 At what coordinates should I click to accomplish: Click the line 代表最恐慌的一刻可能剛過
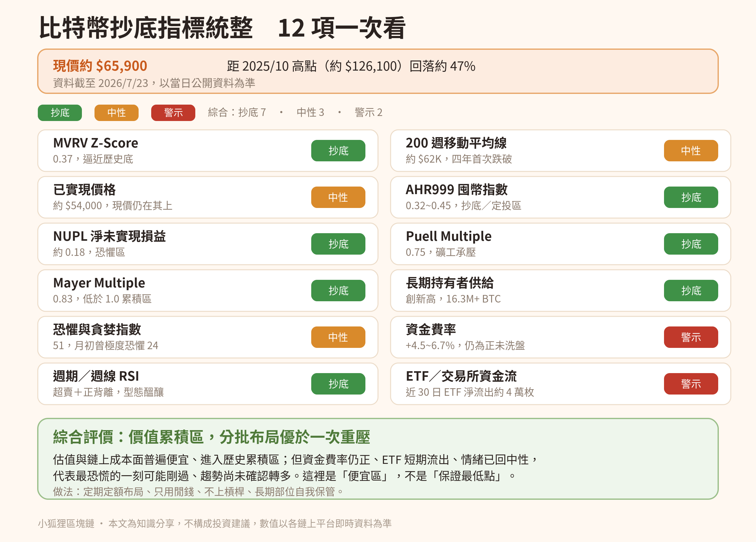coord(284,476)
